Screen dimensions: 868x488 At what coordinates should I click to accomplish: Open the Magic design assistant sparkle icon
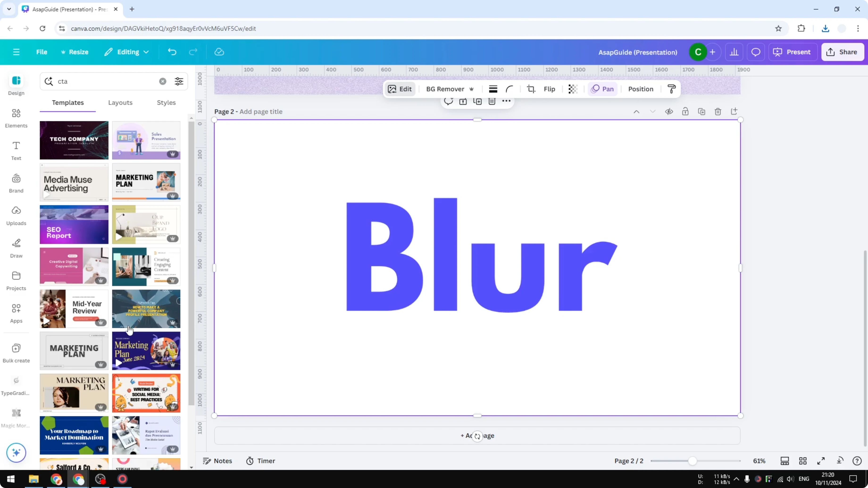tap(16, 453)
